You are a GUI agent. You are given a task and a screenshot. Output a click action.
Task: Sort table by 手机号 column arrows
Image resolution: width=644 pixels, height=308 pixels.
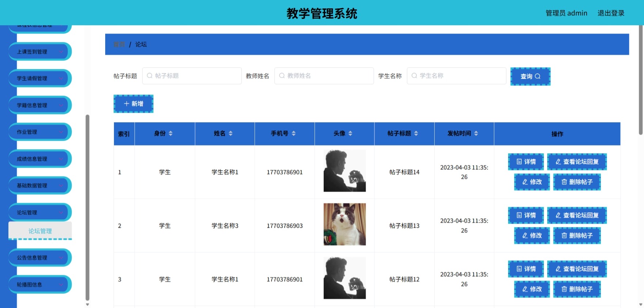pos(294,134)
